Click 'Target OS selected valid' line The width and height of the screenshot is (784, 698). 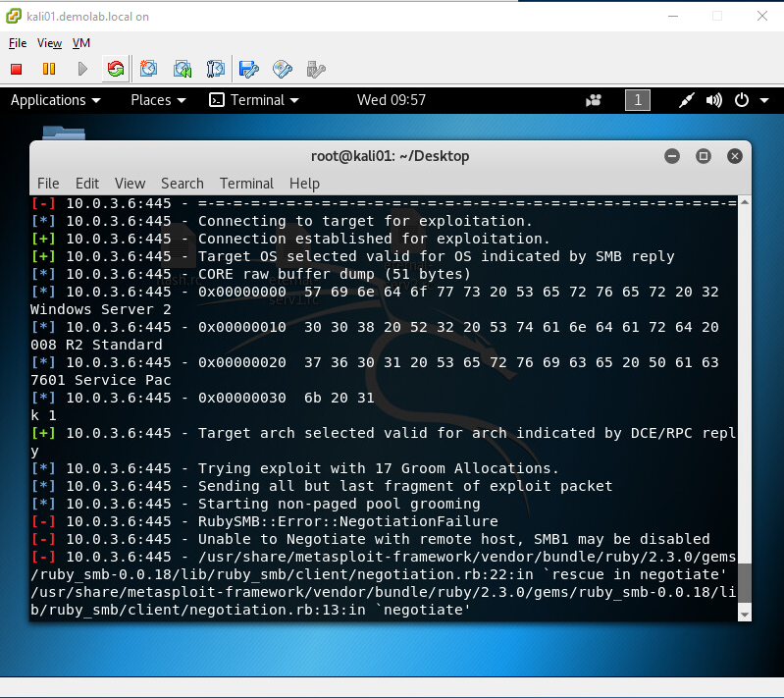click(x=436, y=256)
